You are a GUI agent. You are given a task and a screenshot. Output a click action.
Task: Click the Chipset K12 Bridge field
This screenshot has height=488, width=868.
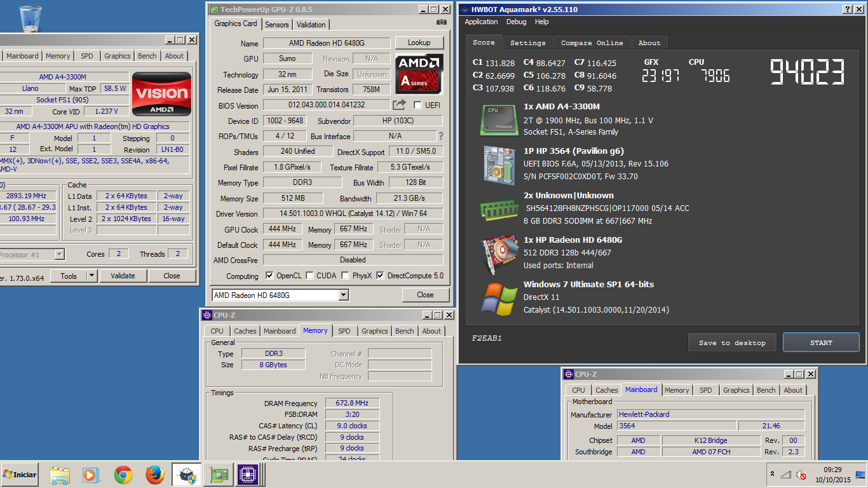click(x=711, y=440)
